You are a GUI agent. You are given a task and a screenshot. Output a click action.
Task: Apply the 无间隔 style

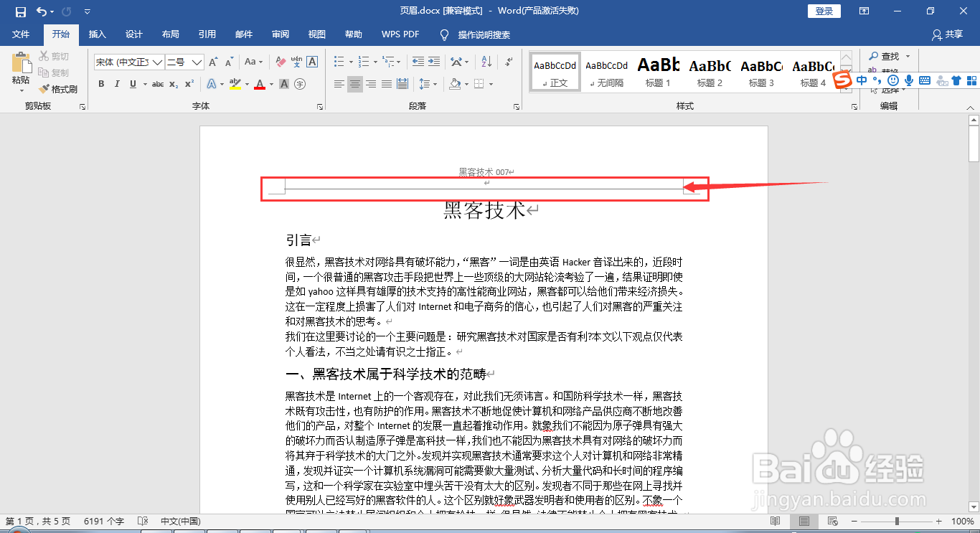[607, 72]
